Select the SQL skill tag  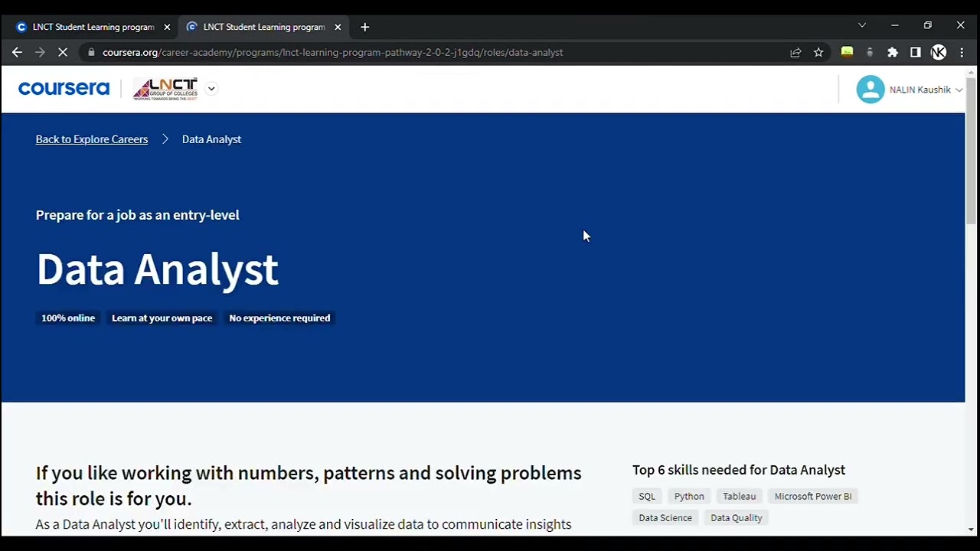point(647,496)
